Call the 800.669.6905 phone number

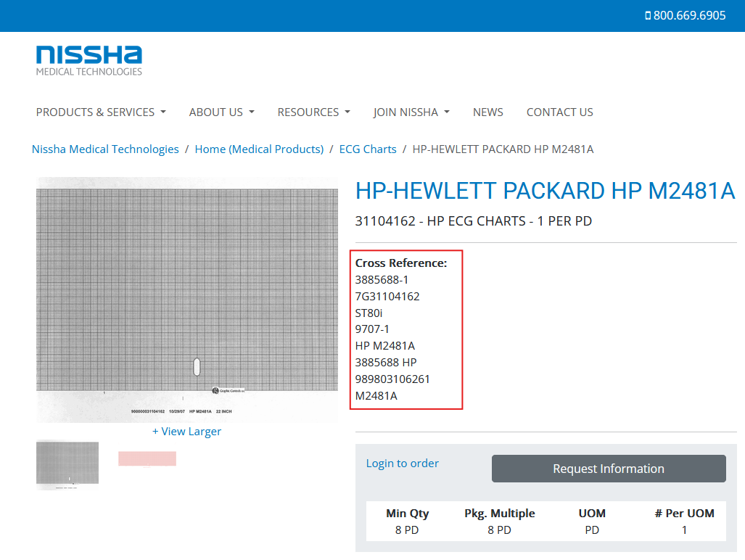click(685, 16)
